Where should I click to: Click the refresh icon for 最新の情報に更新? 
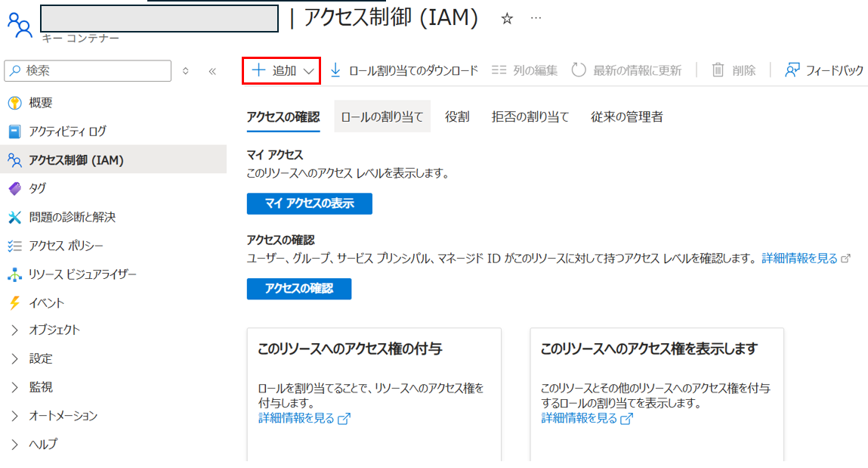[x=579, y=70]
